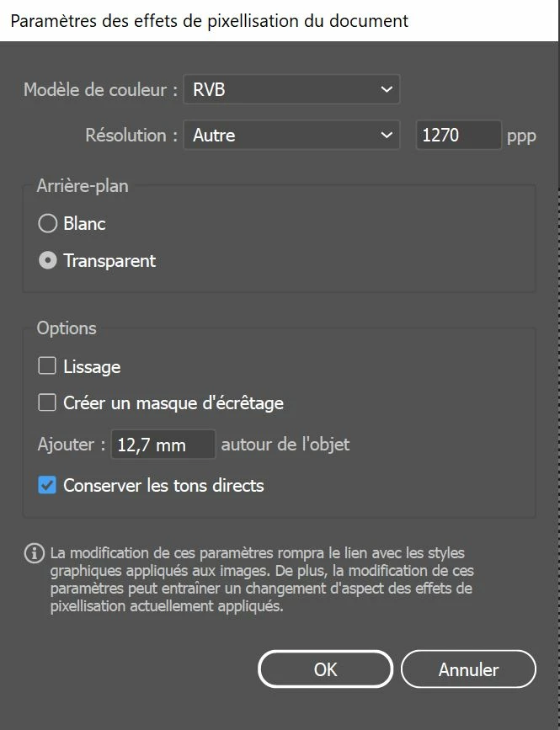Select the Transparent background radio button
Viewport: 560px width, 730px height.
47,260
